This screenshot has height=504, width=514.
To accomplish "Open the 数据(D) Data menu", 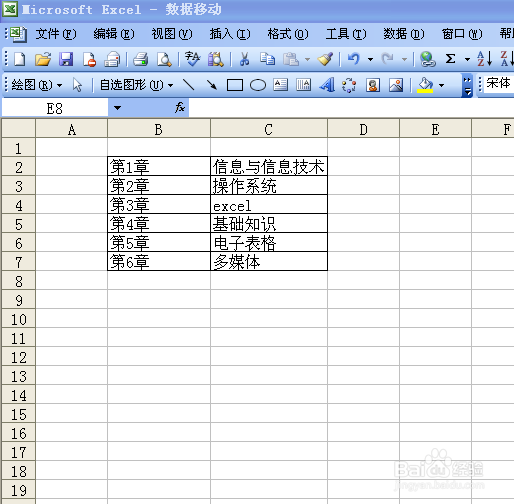I will click(x=404, y=34).
